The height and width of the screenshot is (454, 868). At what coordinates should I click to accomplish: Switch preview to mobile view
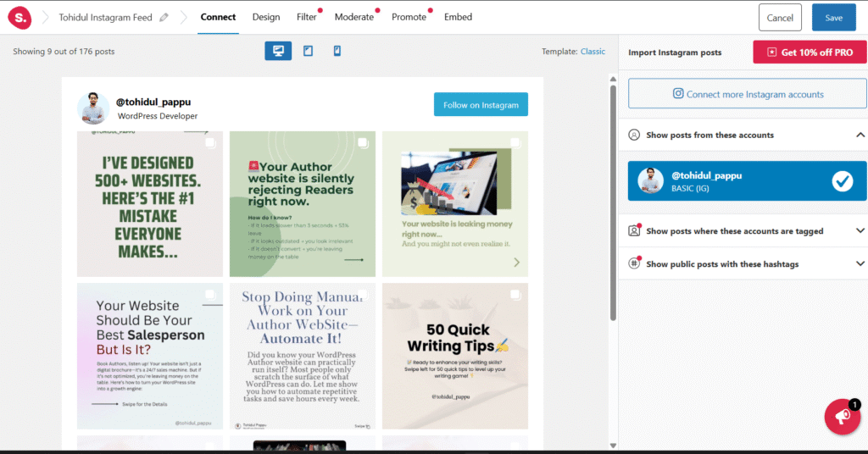click(337, 51)
